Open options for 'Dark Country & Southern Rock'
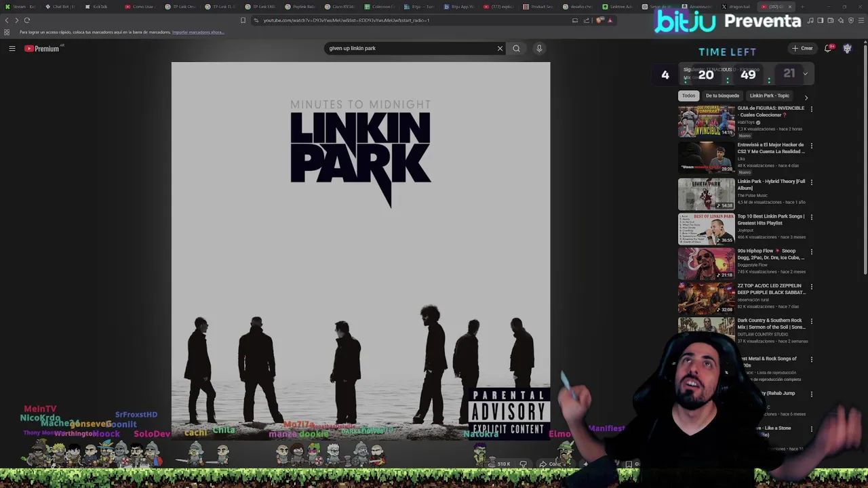868x488 pixels. coord(811,321)
